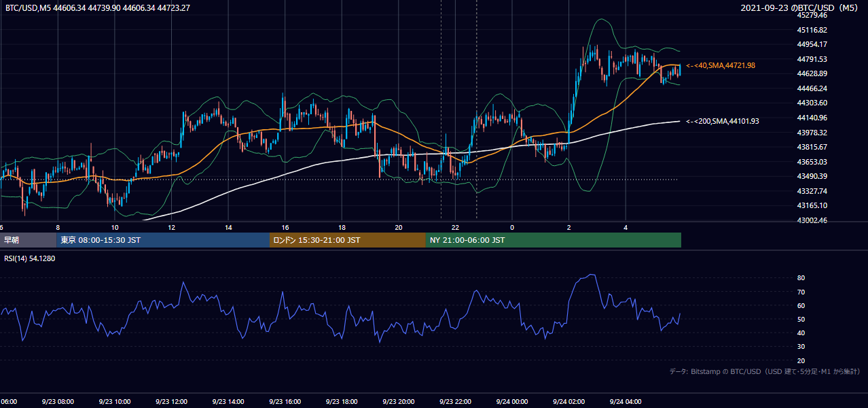Click the 9/24 04:00 date axis label
The width and height of the screenshot is (868, 408).
pyautogui.click(x=625, y=402)
